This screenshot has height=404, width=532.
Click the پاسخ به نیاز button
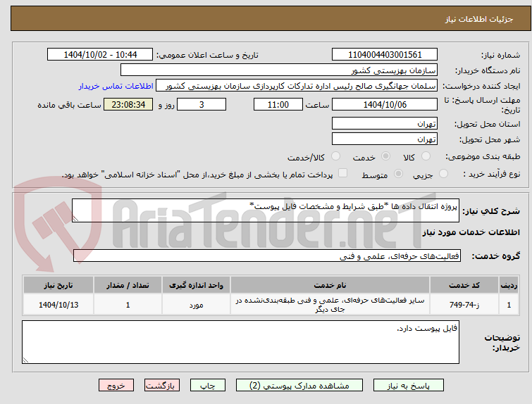409,386
